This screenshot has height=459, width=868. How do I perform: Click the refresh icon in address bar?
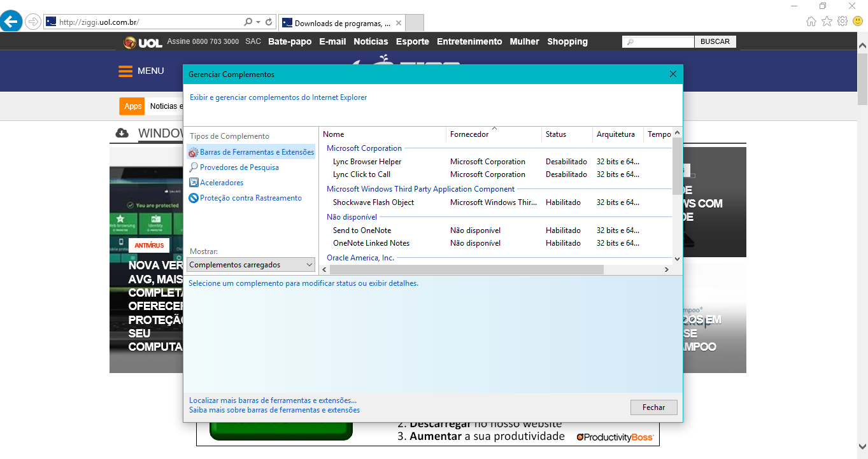pyautogui.click(x=269, y=22)
